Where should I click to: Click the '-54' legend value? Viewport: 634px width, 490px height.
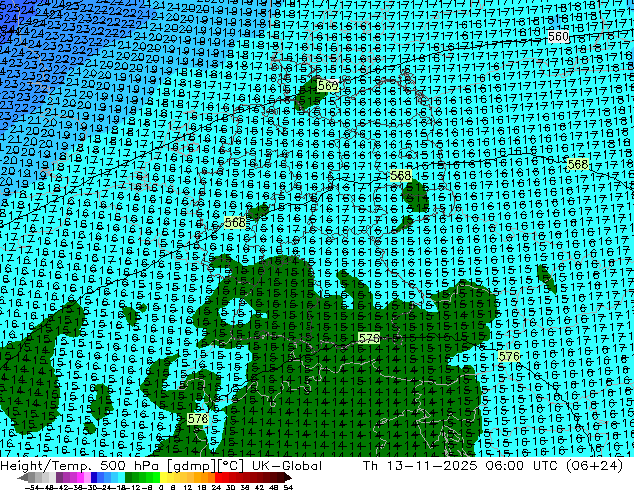coord(32,487)
